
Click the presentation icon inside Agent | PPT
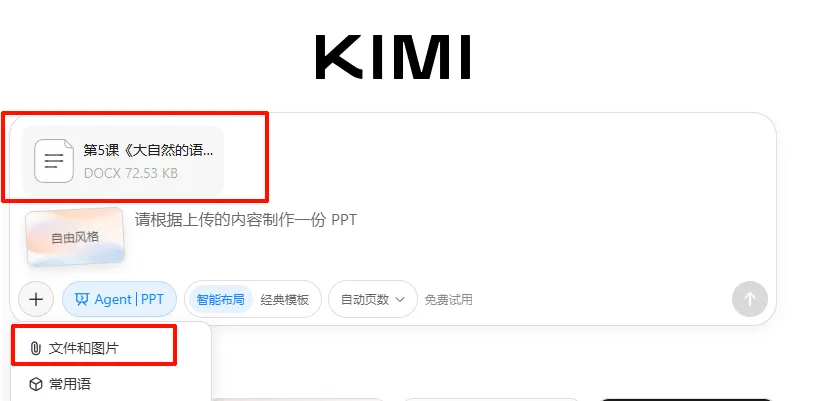pos(82,300)
